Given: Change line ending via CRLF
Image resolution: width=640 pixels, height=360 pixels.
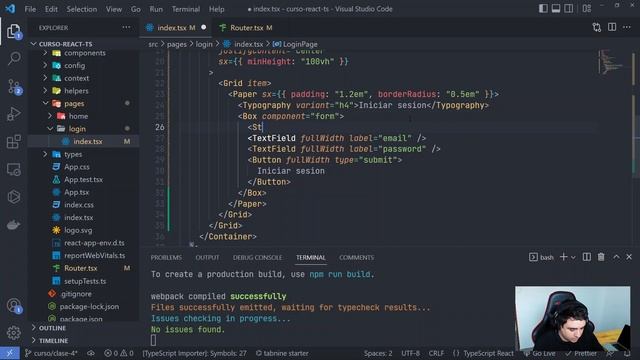Looking at the screenshot, I should pyautogui.click(x=436, y=353).
